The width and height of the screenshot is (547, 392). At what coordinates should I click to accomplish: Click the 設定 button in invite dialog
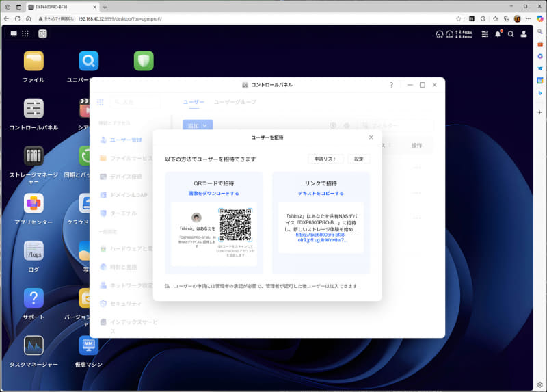point(358,159)
